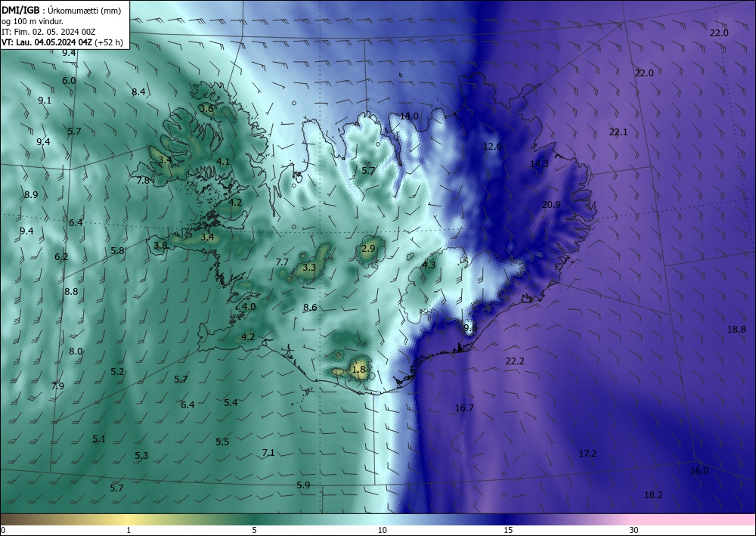Screen dimensions: 756x536
Task: Select the 5.3 value label
Action: (141, 455)
